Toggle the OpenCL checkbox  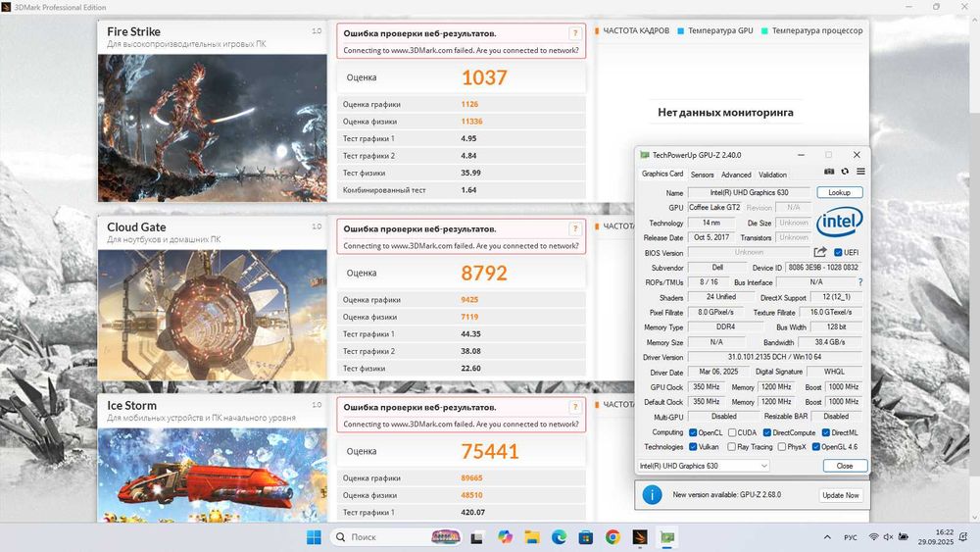(693, 432)
